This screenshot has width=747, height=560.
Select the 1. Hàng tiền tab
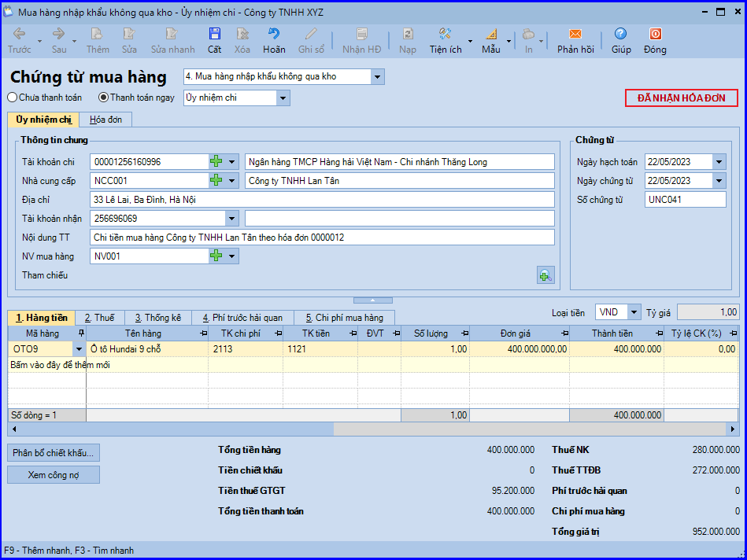[x=42, y=318]
